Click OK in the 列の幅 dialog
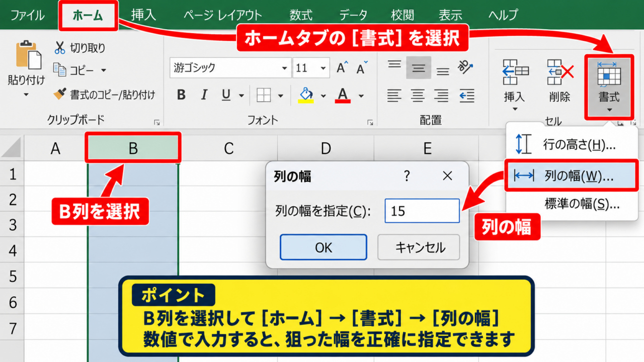Viewport: 644px width, 362px height. pos(324,247)
